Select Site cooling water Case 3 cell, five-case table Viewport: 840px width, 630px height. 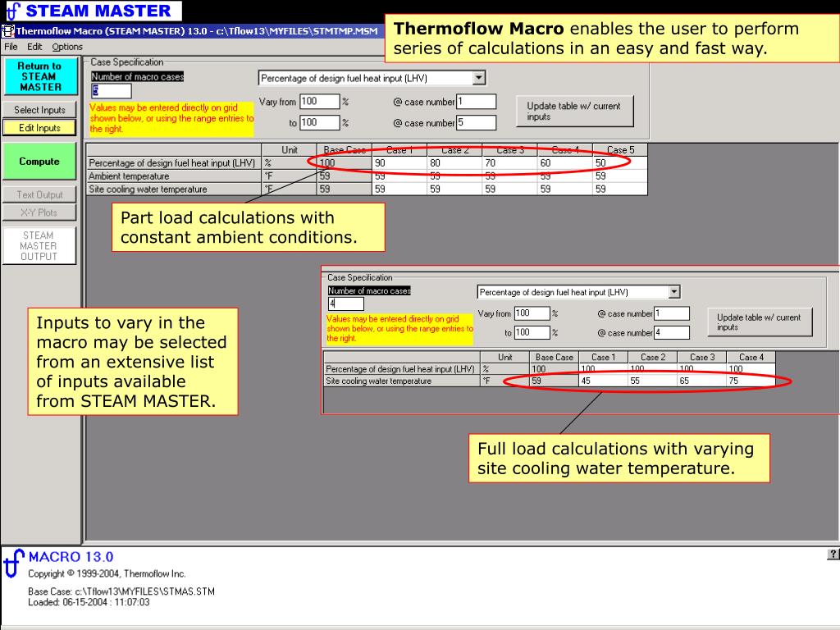(510, 189)
